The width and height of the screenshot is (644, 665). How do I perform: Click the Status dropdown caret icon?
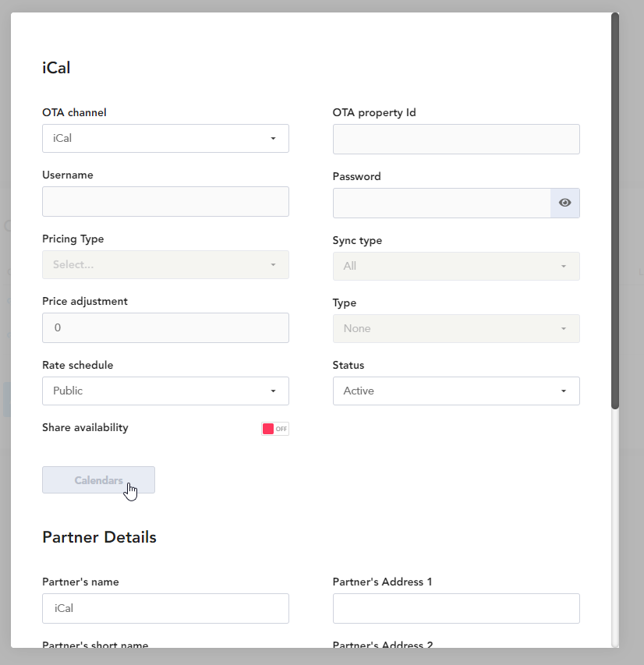[x=564, y=391]
